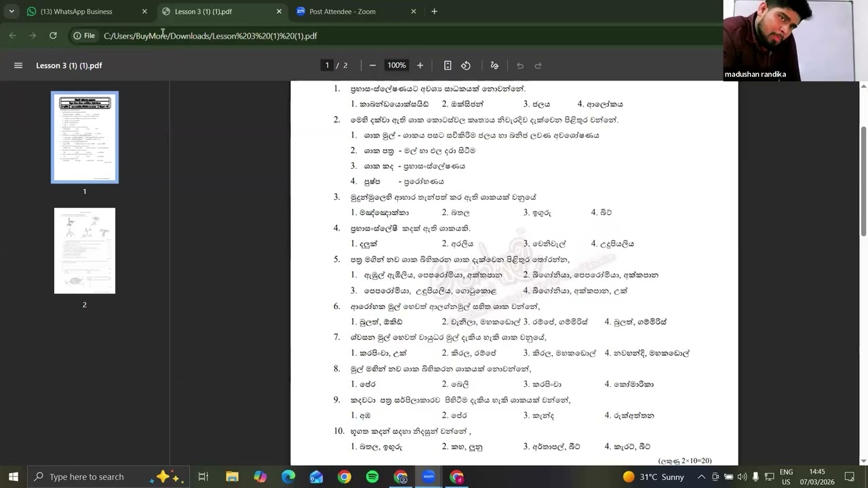Open the weather widget 31°C Sunny

pos(653,477)
